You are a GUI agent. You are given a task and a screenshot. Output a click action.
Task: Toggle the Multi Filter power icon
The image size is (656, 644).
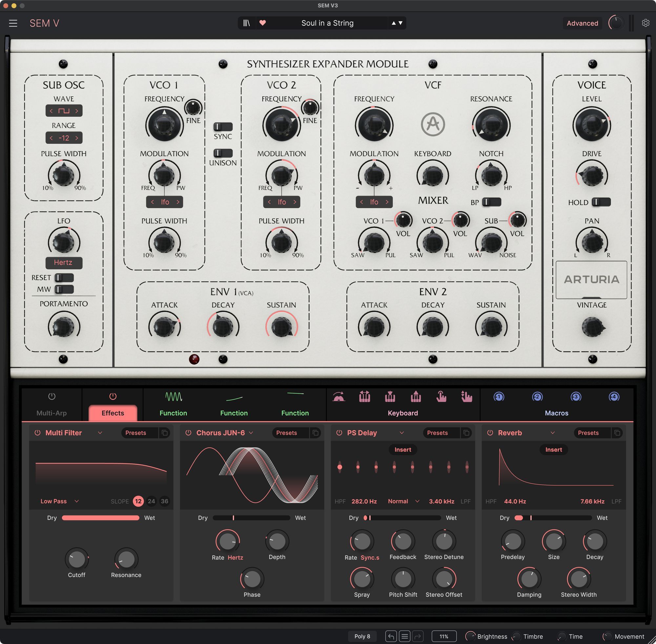click(x=38, y=433)
